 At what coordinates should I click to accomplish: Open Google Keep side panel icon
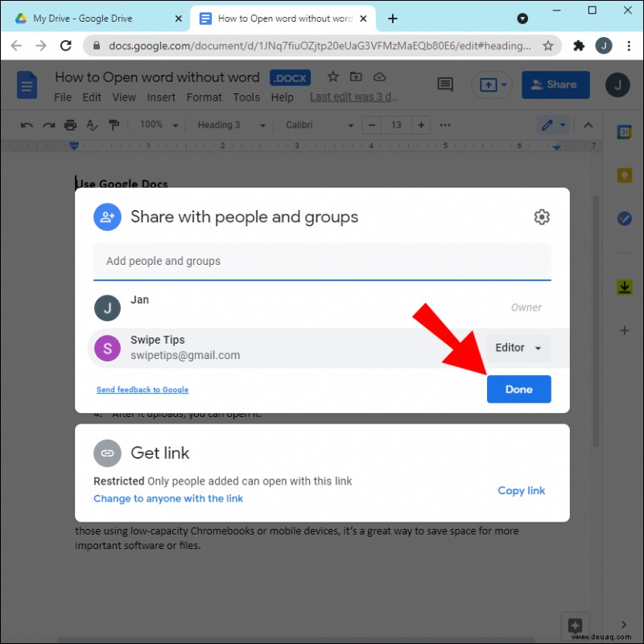click(625, 175)
